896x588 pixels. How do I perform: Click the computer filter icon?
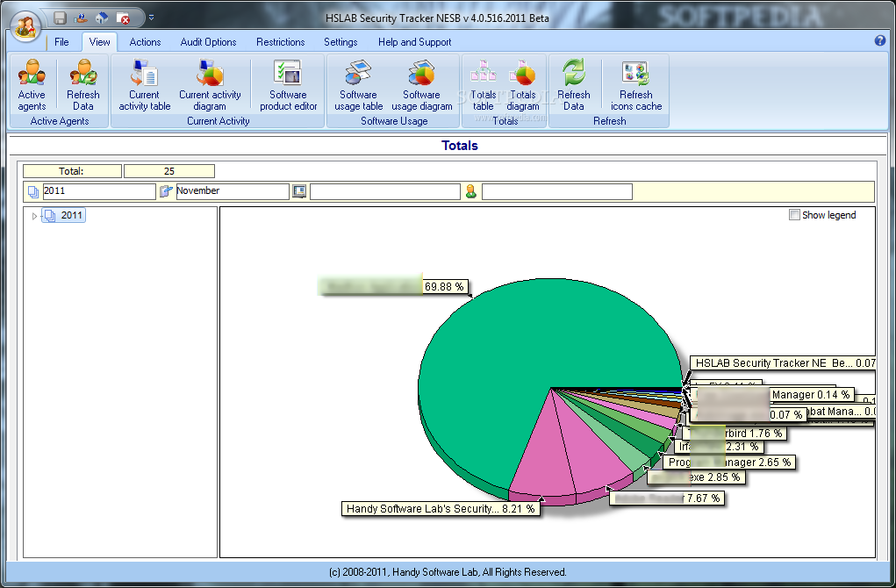(299, 191)
